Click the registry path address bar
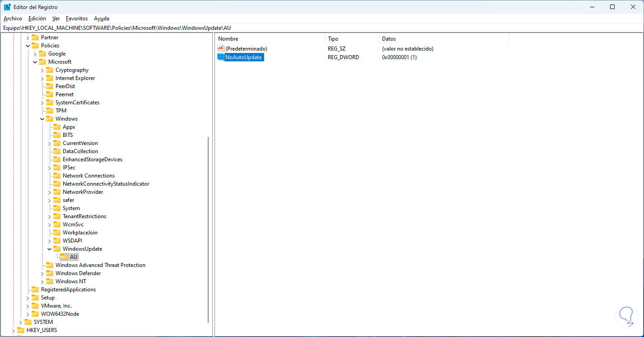 (x=322, y=28)
